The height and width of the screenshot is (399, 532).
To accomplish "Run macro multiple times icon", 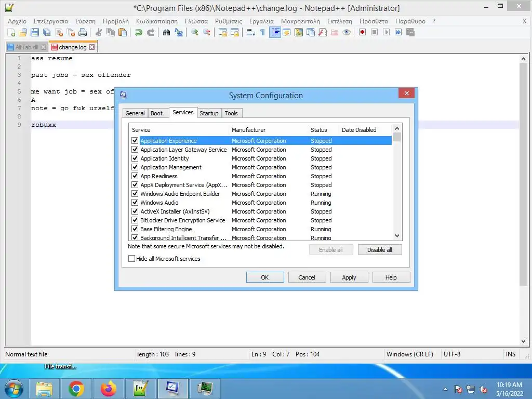I will click(x=398, y=32).
